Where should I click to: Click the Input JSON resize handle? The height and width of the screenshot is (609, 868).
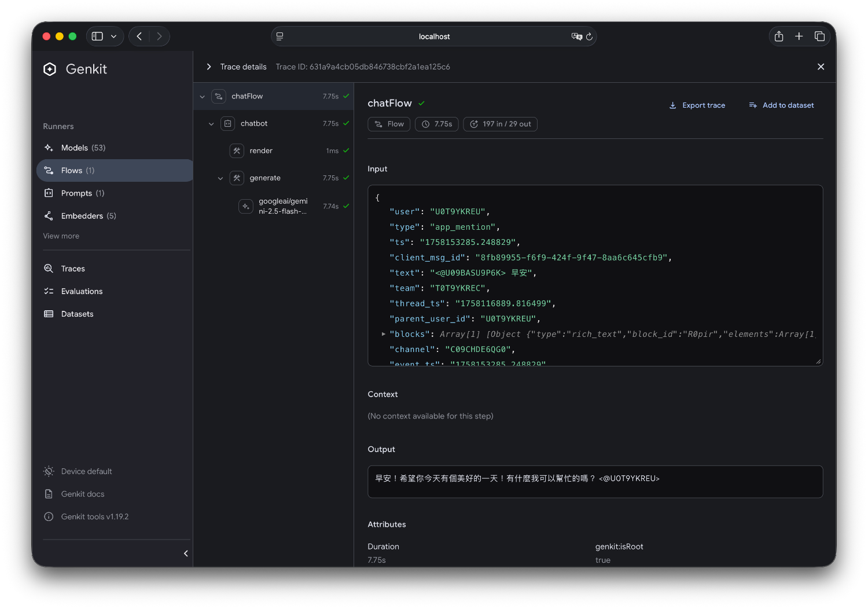click(x=818, y=361)
